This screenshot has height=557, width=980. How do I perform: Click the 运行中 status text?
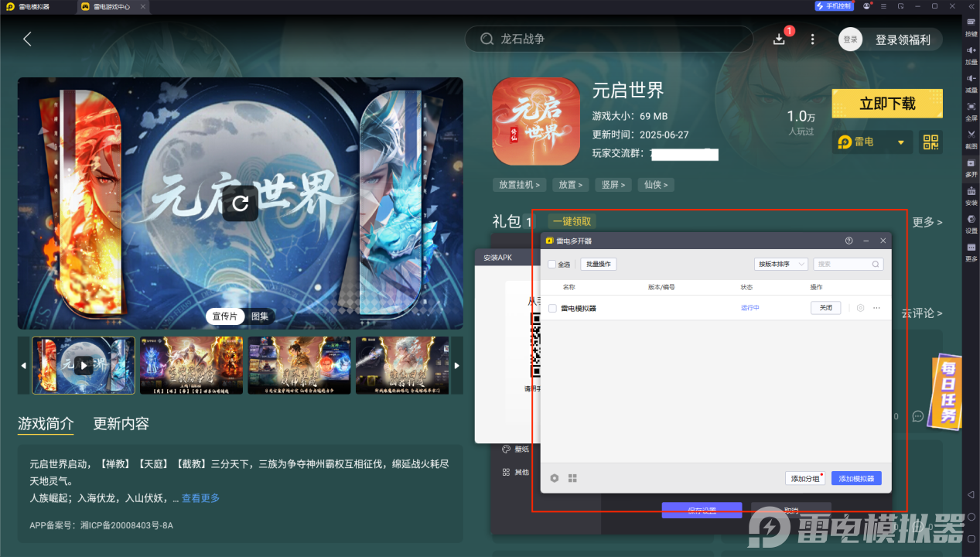pos(750,308)
